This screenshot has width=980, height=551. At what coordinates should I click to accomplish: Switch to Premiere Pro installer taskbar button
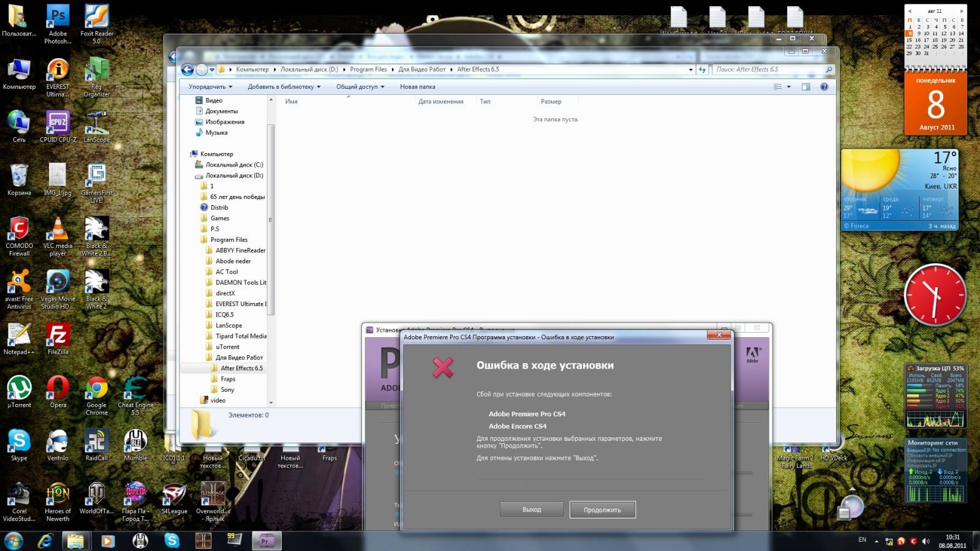click(x=265, y=541)
